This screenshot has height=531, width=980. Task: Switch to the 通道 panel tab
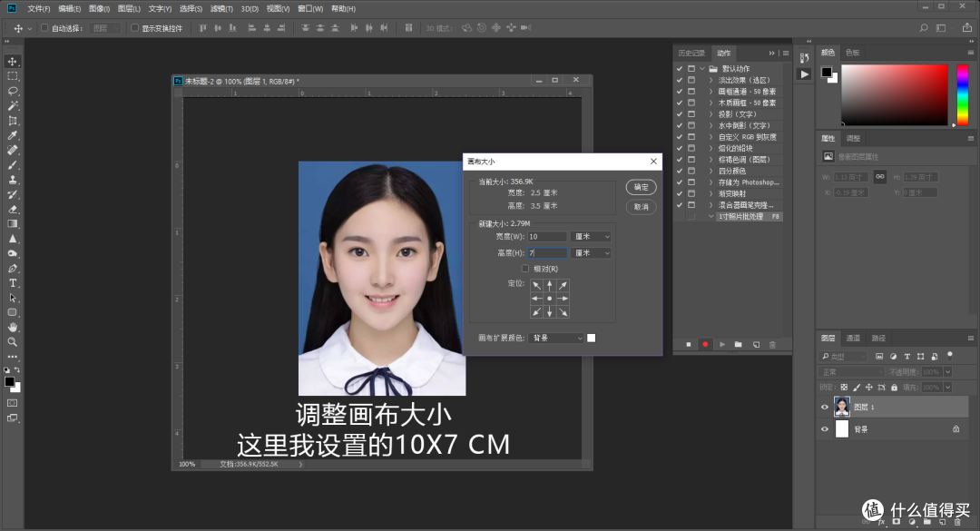click(852, 337)
